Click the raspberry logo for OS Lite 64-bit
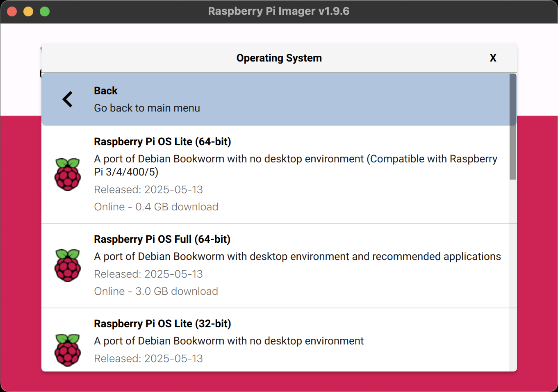Screen dimensions: 558x392 [x=68, y=175]
